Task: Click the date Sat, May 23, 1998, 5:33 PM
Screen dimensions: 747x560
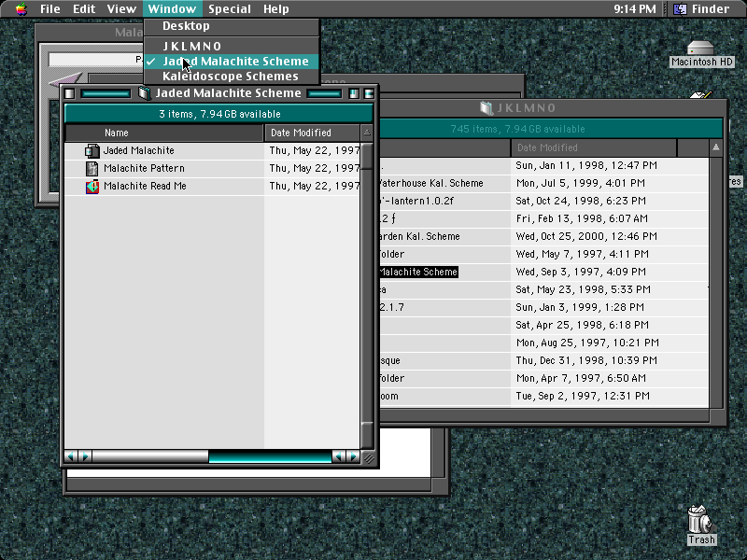Action: click(583, 290)
